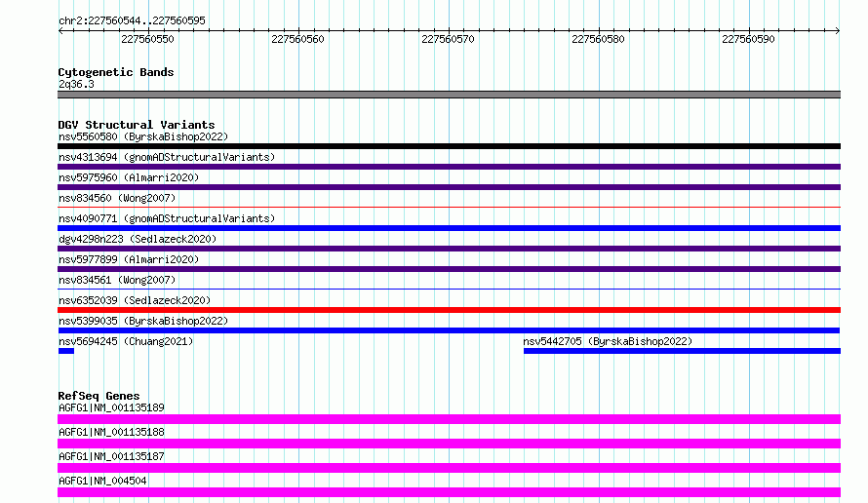Viewport: 868px width, 503px height.
Task: Click the blue nsv4090771 variant bar
Action: [x=449, y=228]
